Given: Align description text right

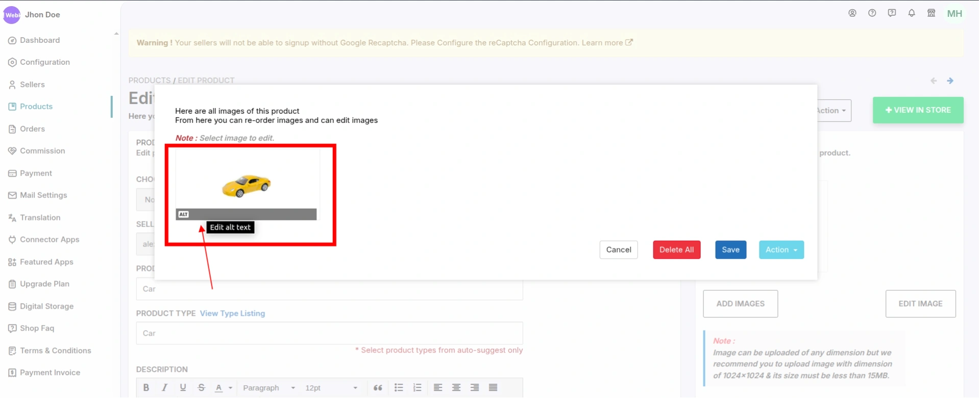Looking at the screenshot, I should tap(475, 388).
